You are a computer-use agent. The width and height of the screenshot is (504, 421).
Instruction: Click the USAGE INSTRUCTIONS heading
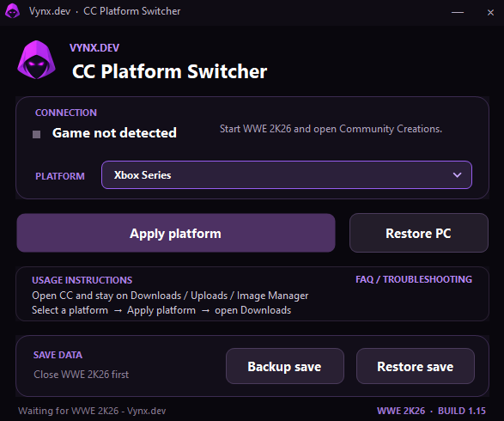pyautogui.click(x=82, y=280)
